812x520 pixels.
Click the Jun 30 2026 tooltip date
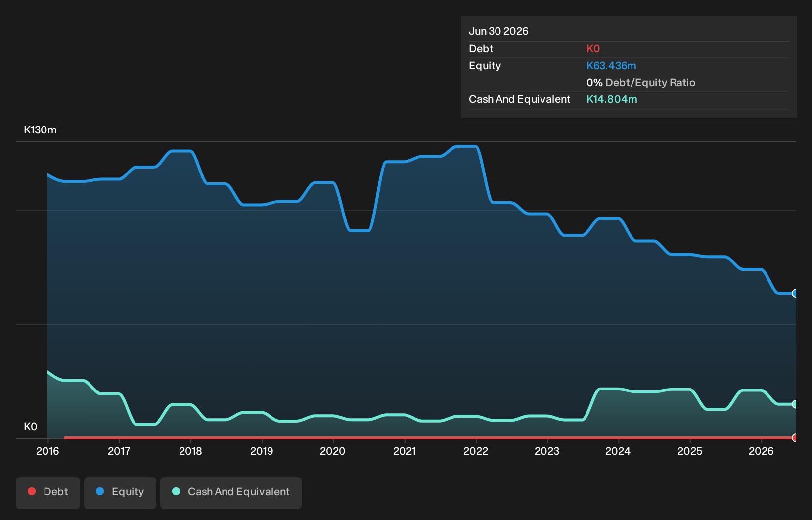[x=498, y=31]
